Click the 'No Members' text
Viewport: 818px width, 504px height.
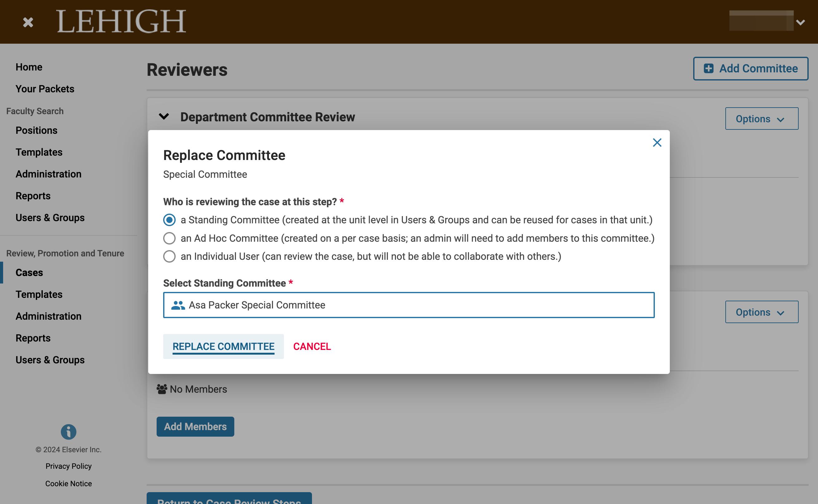pos(199,389)
